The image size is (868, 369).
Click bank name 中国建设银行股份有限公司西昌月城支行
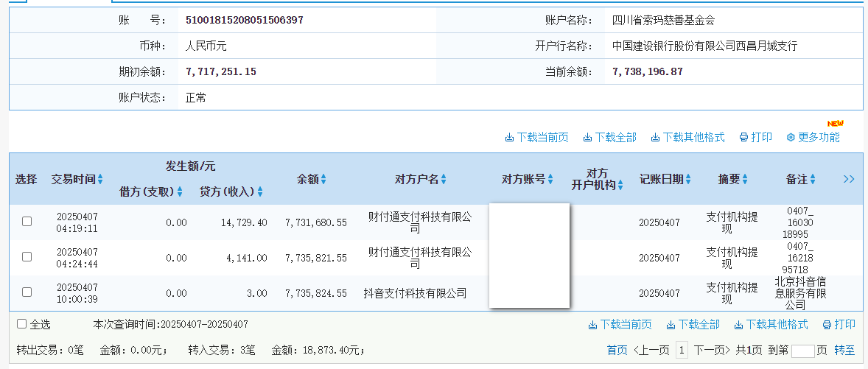click(x=704, y=46)
